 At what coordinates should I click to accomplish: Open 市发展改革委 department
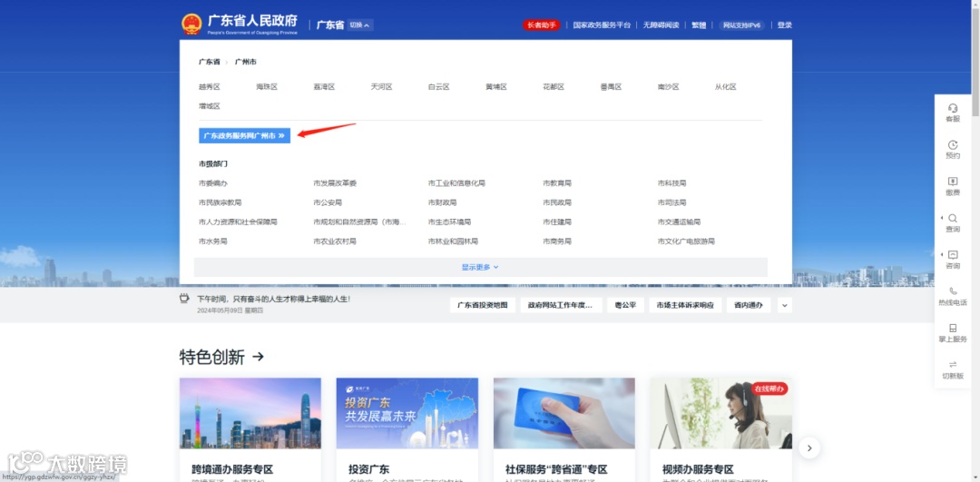click(335, 183)
